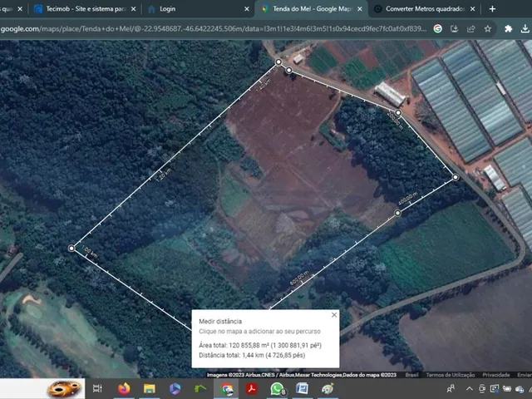
Task: Close the Medir distância popup
Action: [334, 315]
